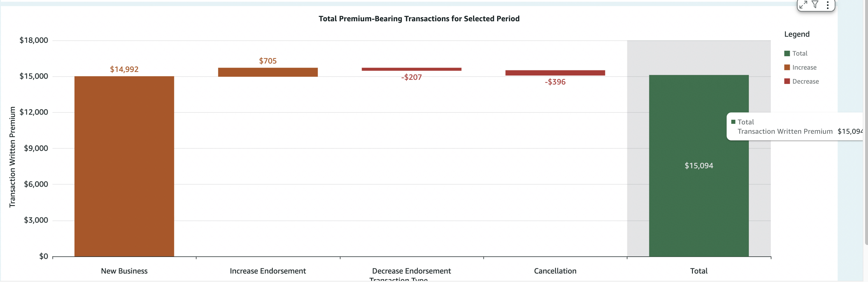
Task: Open the chart's filter icon
Action: [x=815, y=4]
